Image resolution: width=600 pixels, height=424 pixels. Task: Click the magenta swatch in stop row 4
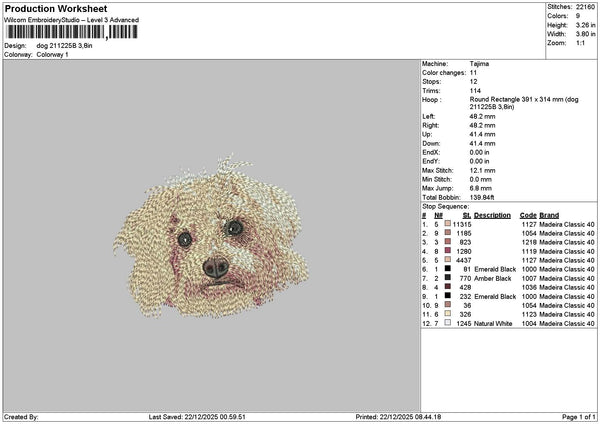(447, 251)
